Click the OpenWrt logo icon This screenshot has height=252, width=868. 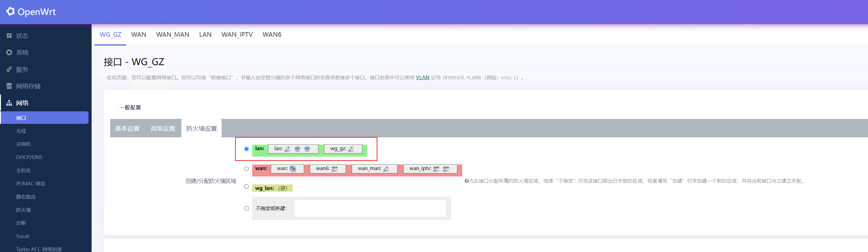pyautogui.click(x=10, y=12)
